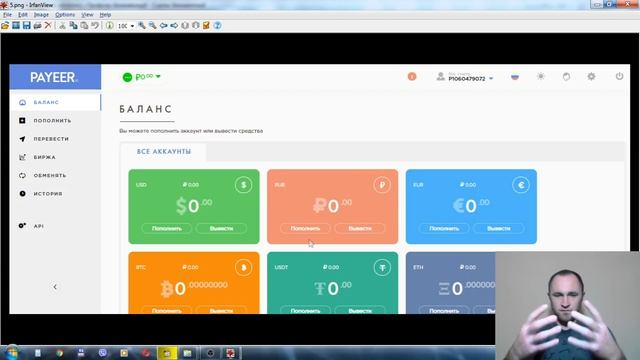
Task: Delete file using red X icon
Action: pyautogui.click(x=48, y=25)
